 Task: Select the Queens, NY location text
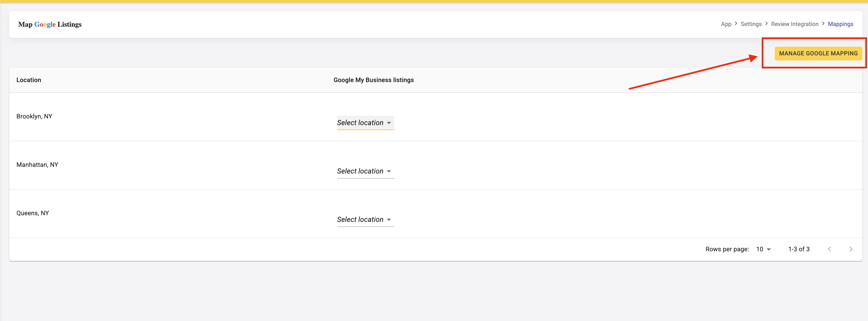click(x=33, y=213)
